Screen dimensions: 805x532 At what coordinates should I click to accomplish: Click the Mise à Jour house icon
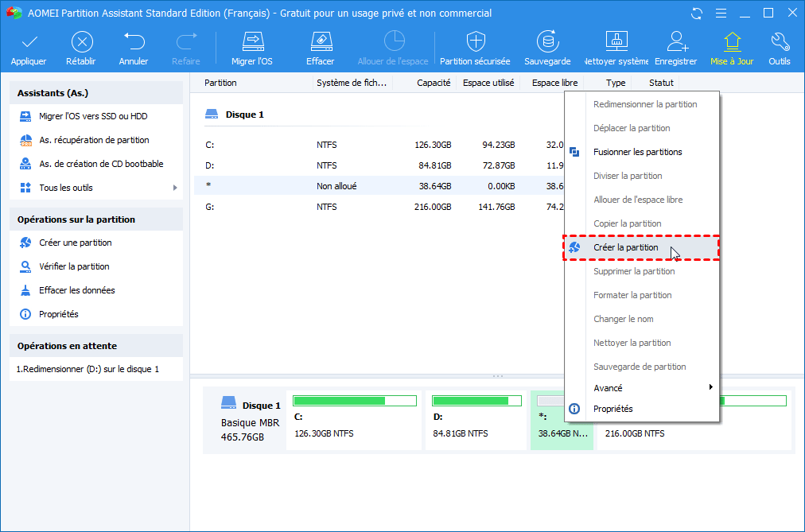[x=732, y=41]
